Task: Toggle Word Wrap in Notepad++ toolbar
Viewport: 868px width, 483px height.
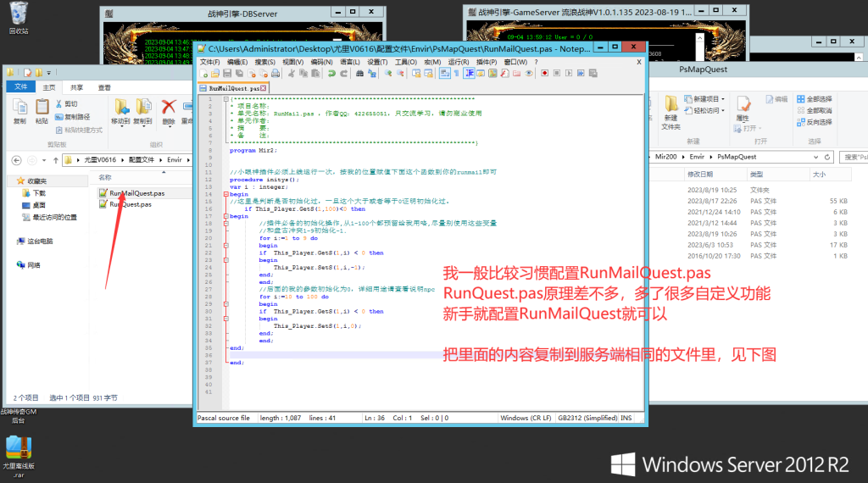Action: (444, 73)
